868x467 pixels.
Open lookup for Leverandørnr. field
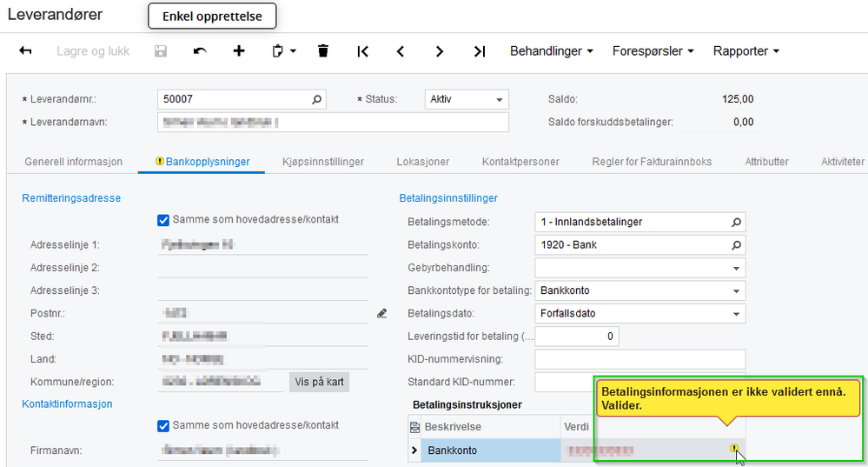tap(316, 100)
